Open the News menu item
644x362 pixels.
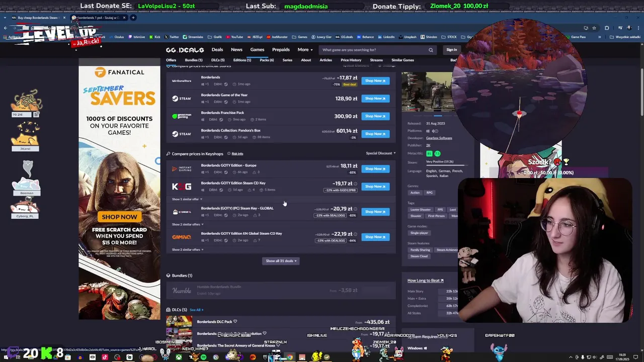(236, 50)
